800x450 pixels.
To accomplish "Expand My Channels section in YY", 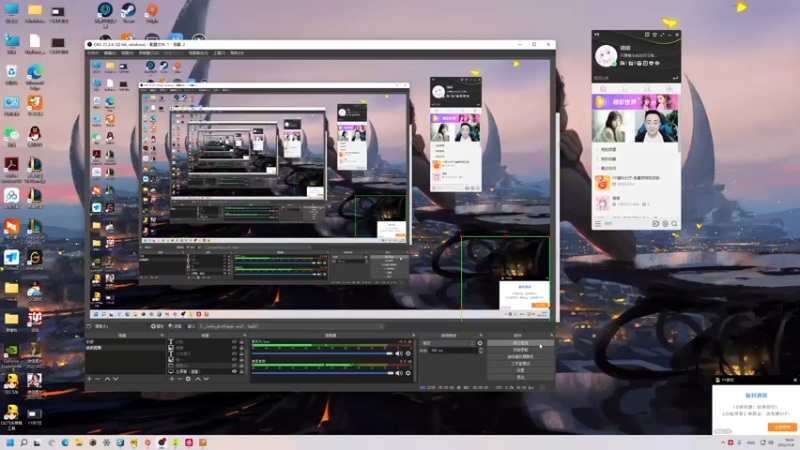I will (607, 149).
